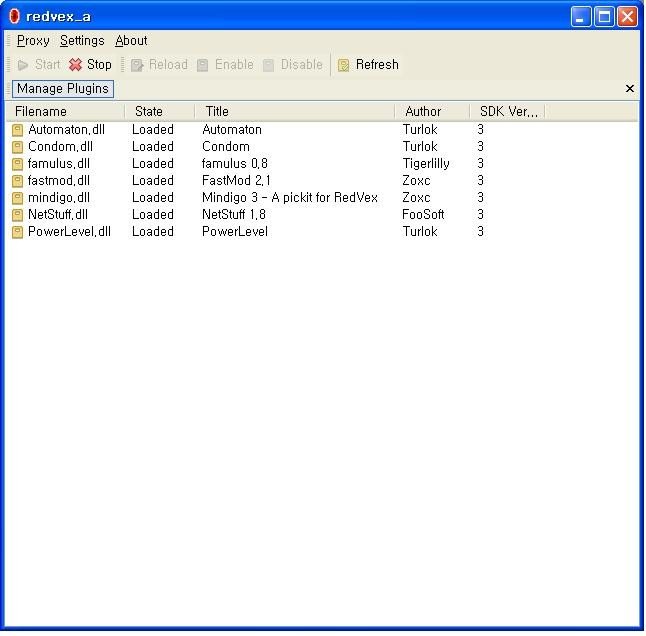The width and height of the screenshot is (646, 636).
Task: Click the Reload plugin icon
Action: click(137, 65)
